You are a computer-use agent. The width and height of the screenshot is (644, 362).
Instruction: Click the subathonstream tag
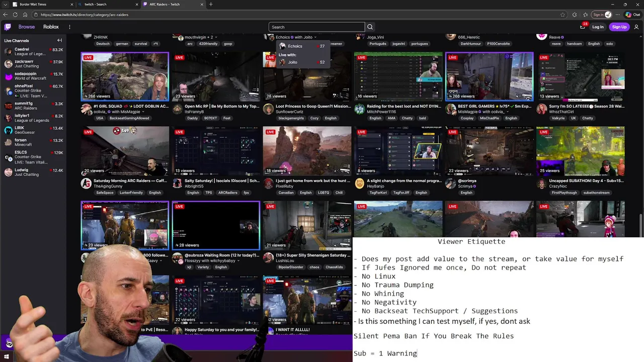[x=596, y=193]
